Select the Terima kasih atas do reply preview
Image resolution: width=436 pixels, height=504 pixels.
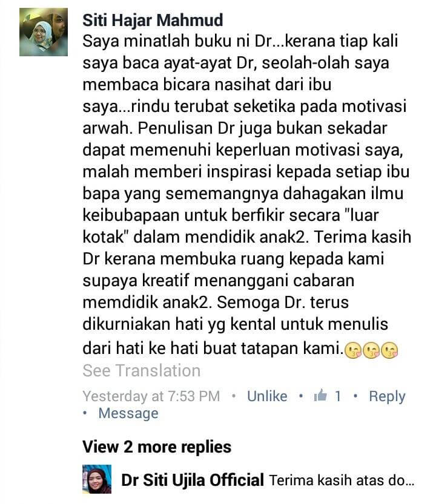342,480
